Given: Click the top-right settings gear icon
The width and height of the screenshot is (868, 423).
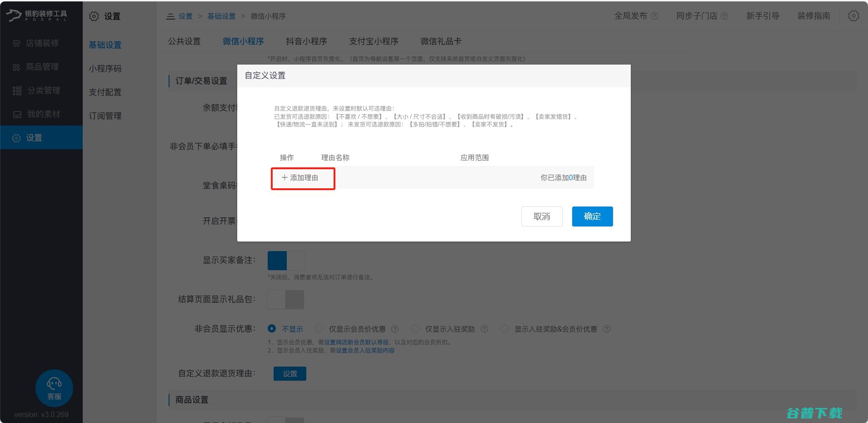Looking at the screenshot, I should [853, 16].
